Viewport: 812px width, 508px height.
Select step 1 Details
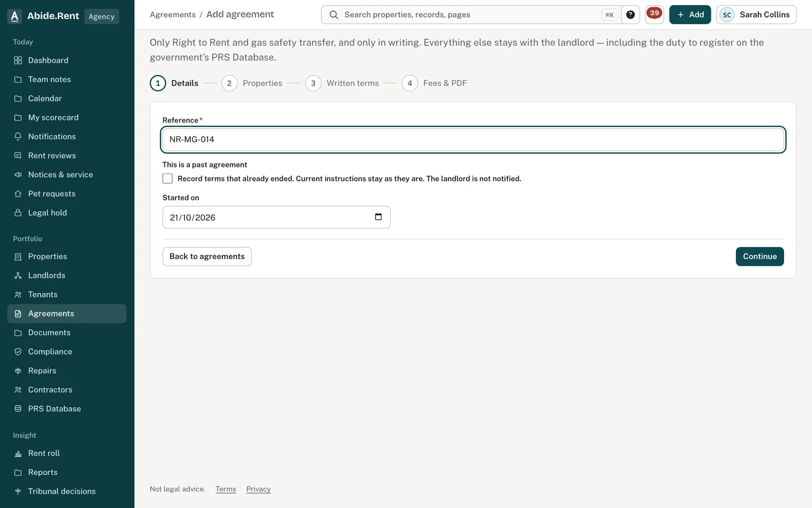coord(174,83)
